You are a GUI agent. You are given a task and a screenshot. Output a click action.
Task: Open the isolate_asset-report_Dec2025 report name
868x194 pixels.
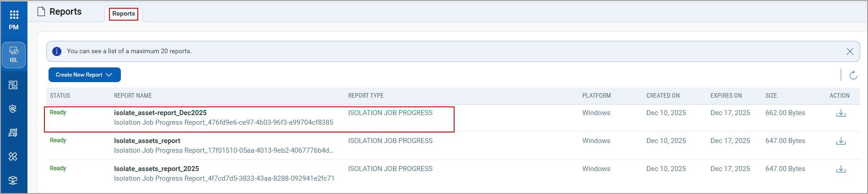pos(160,113)
